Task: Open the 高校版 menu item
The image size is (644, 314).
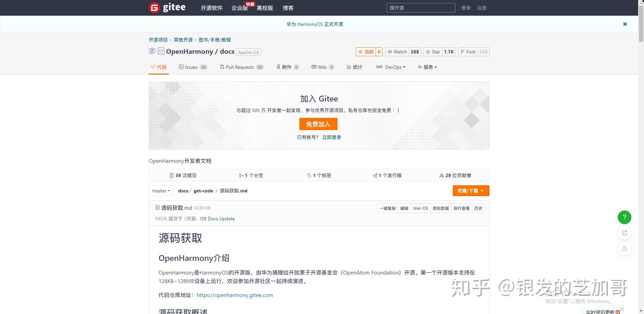Action: click(265, 8)
